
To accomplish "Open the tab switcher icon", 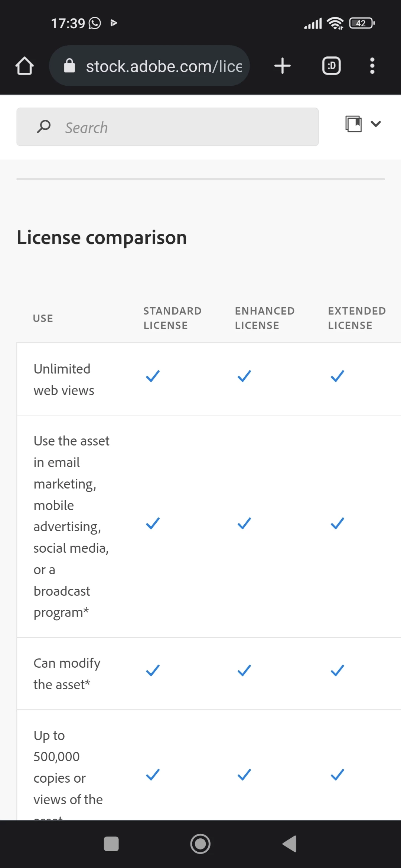I will coord(331,66).
